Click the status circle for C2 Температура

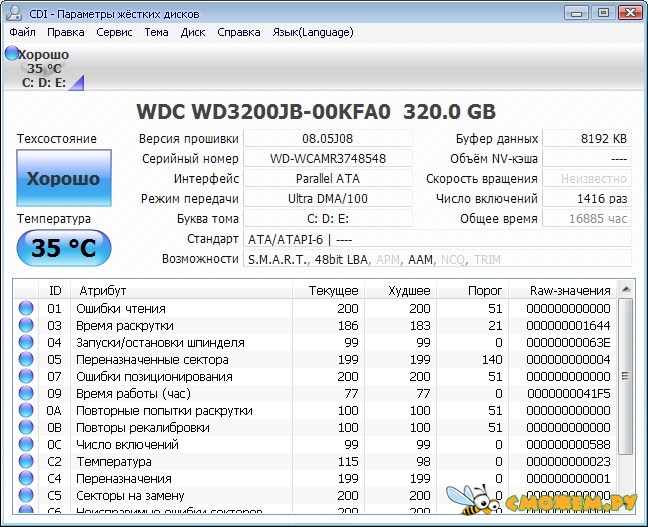coord(26,461)
